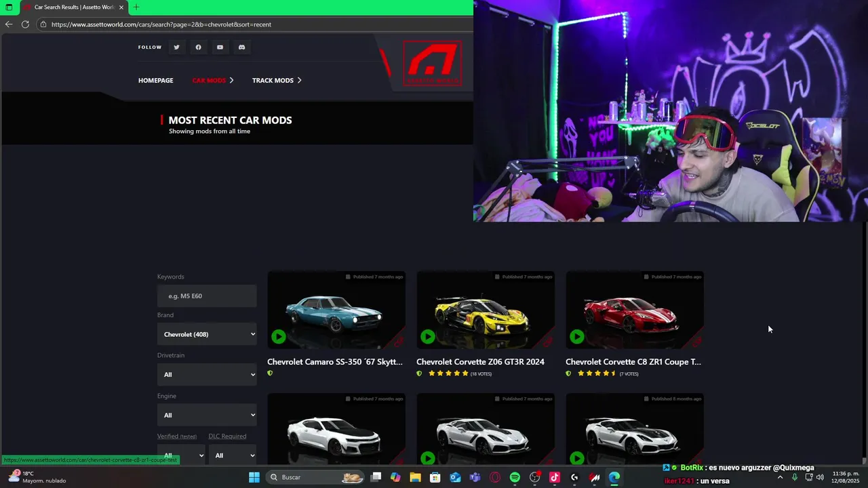The height and width of the screenshot is (488, 868).
Task: Click the five-star rating with 18 votes
Action: click(x=448, y=373)
